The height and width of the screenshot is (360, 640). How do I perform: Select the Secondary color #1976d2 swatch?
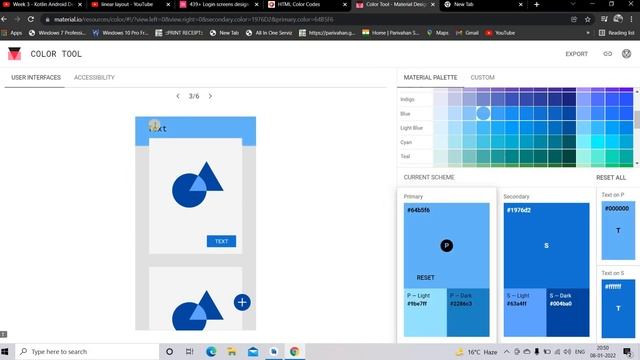pos(547,245)
